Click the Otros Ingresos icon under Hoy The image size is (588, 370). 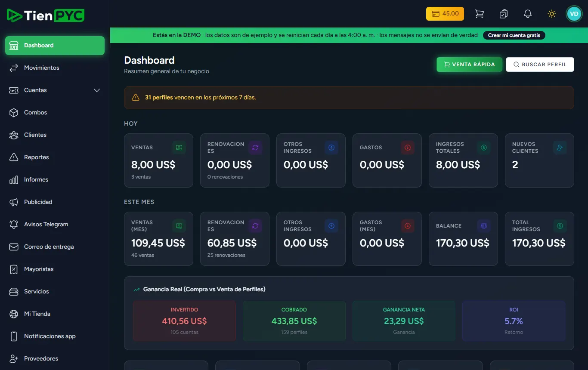(x=331, y=148)
